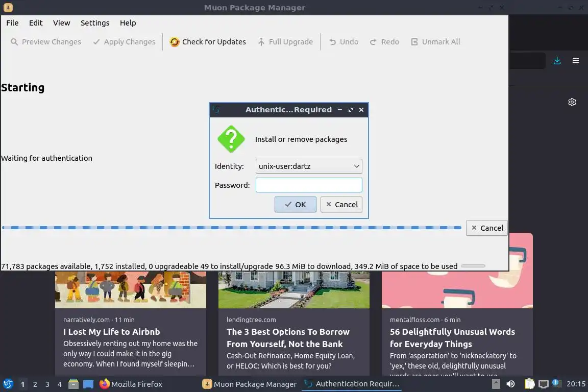Click Unmark All in toolbar
This screenshot has width=588, height=392.
(435, 42)
